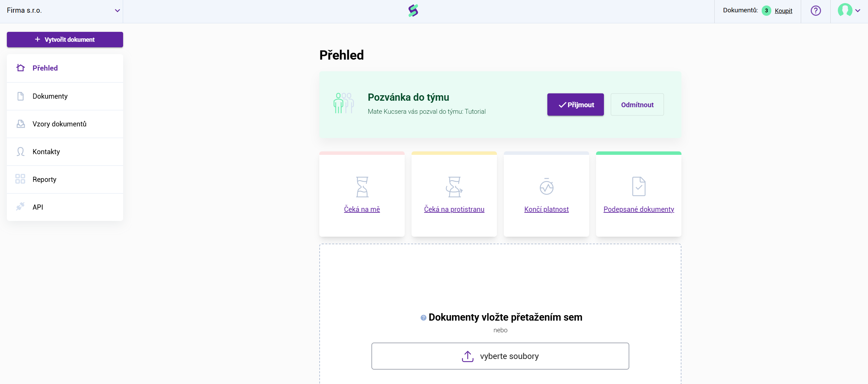This screenshot has height=384, width=868.
Task: Click the API plug icon in sidebar
Action: tap(20, 207)
